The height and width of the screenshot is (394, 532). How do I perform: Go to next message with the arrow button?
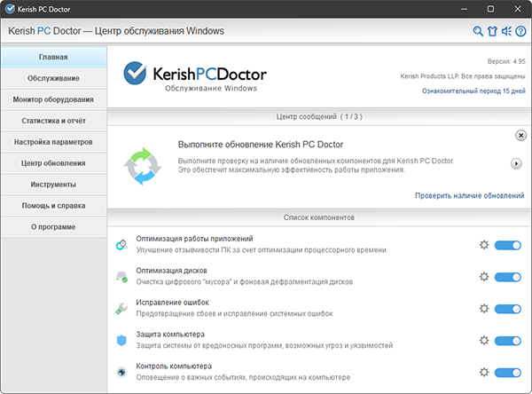point(516,163)
